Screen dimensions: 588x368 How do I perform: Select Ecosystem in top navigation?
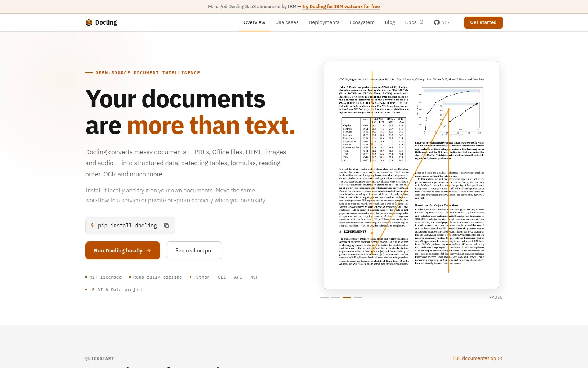click(362, 22)
